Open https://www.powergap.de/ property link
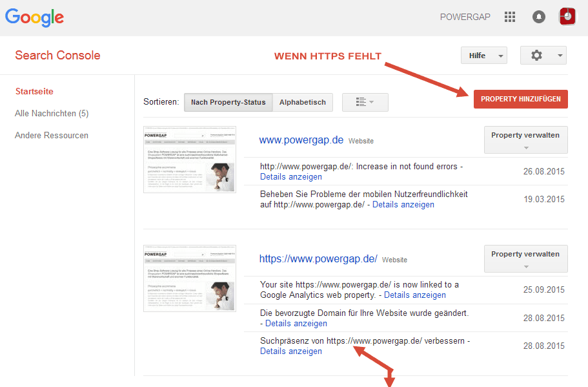The height and width of the screenshot is (387, 588). click(x=318, y=258)
